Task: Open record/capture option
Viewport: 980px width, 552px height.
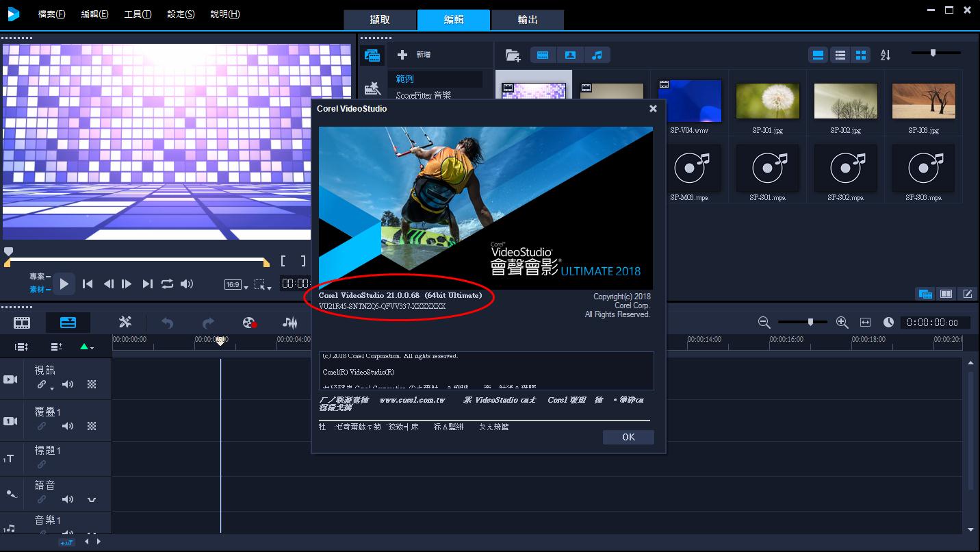Action: (x=250, y=323)
